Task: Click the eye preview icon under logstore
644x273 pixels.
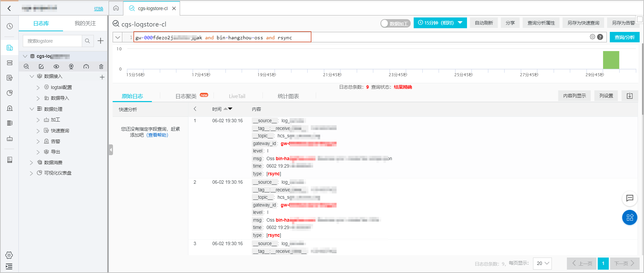Action: click(56, 66)
